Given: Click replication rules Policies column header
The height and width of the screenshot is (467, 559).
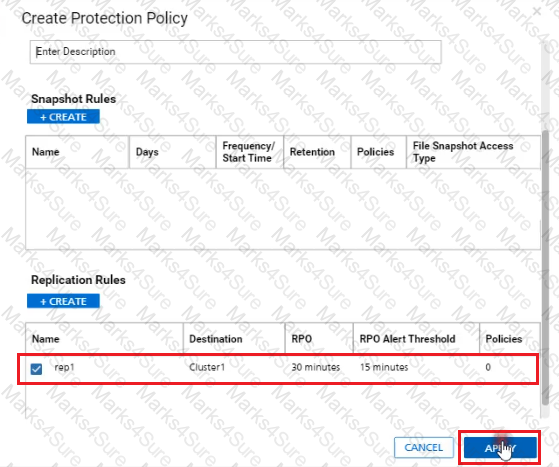Looking at the screenshot, I should point(504,339).
